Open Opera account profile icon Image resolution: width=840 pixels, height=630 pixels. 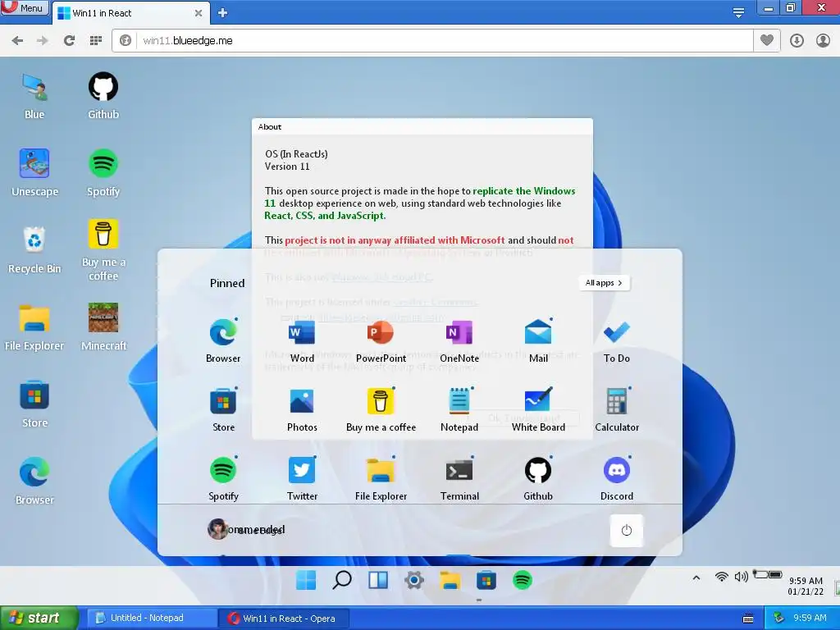tap(823, 41)
